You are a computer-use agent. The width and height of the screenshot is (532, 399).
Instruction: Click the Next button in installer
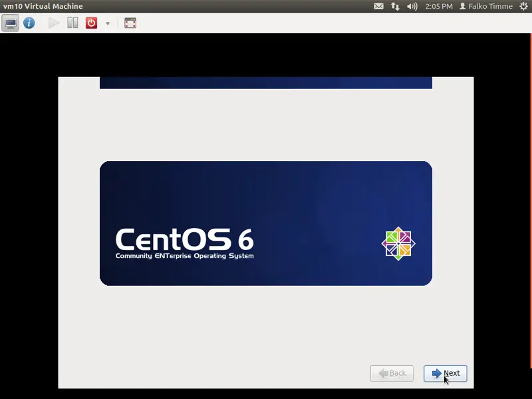tap(445, 373)
